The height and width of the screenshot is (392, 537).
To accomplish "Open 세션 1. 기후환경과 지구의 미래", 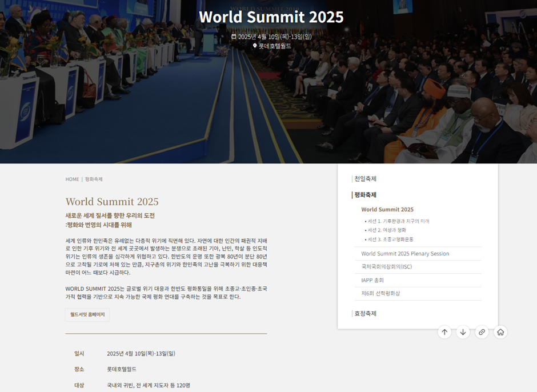I will [x=398, y=221].
